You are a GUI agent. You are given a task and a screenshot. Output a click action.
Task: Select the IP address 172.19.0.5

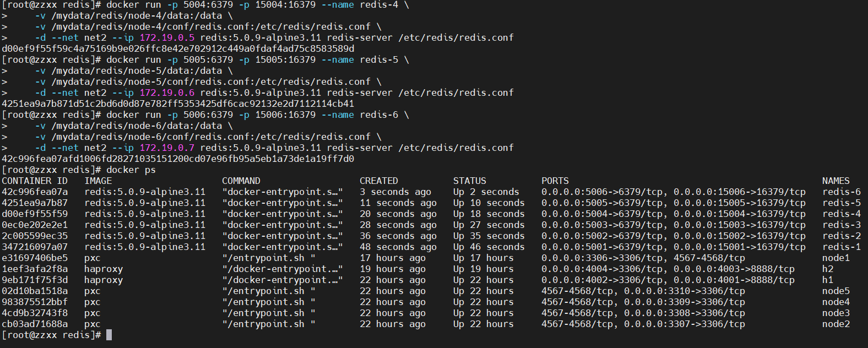[167, 37]
